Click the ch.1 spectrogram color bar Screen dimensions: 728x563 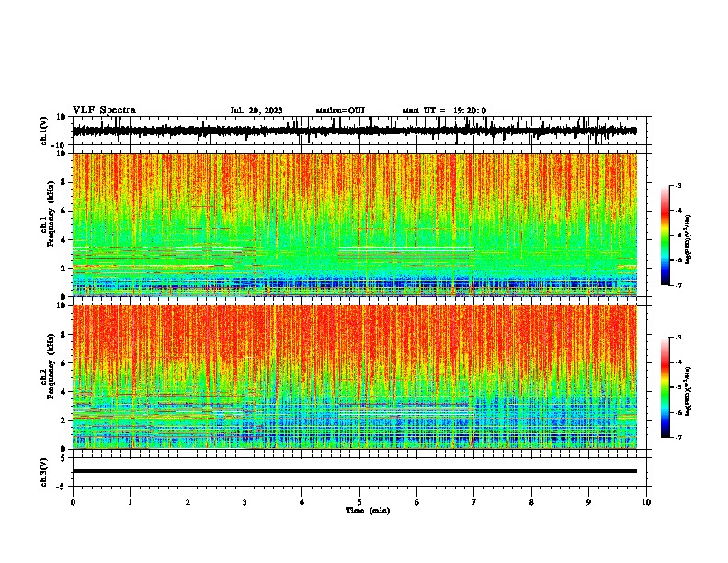(x=665, y=236)
